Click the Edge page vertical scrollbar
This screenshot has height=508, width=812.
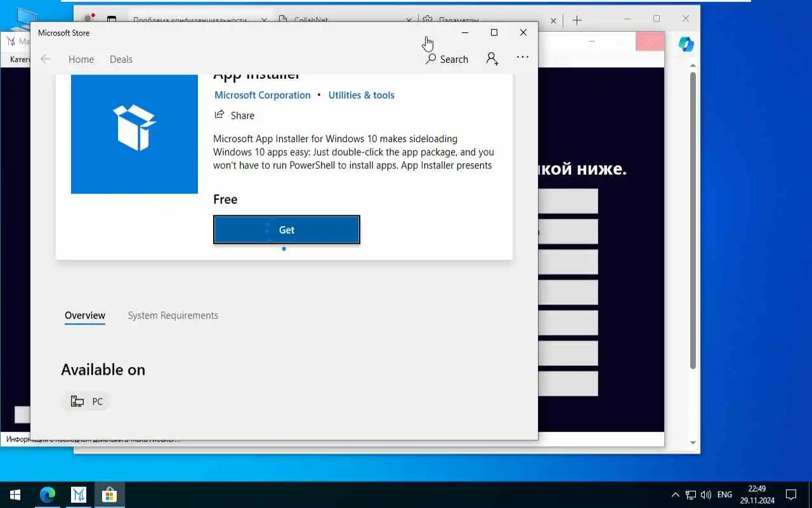click(x=693, y=220)
